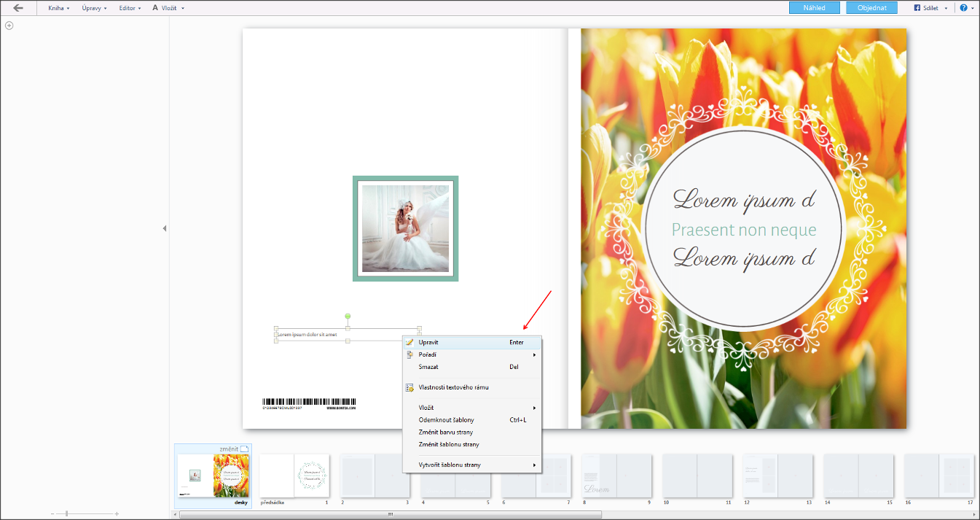This screenshot has height=520, width=980.
Task: Select the pages 14-15 thumbnail
Action: [x=858, y=476]
